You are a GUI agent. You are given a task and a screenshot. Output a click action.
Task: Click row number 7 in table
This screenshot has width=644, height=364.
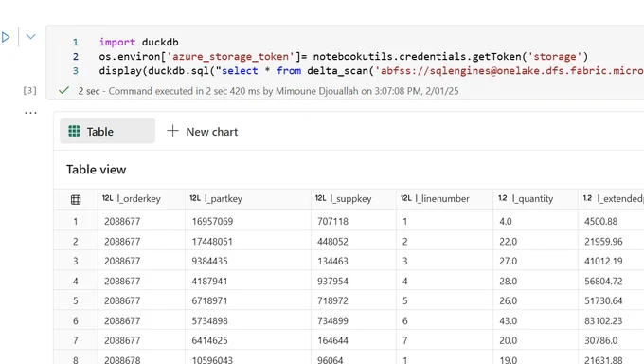pos(76,340)
